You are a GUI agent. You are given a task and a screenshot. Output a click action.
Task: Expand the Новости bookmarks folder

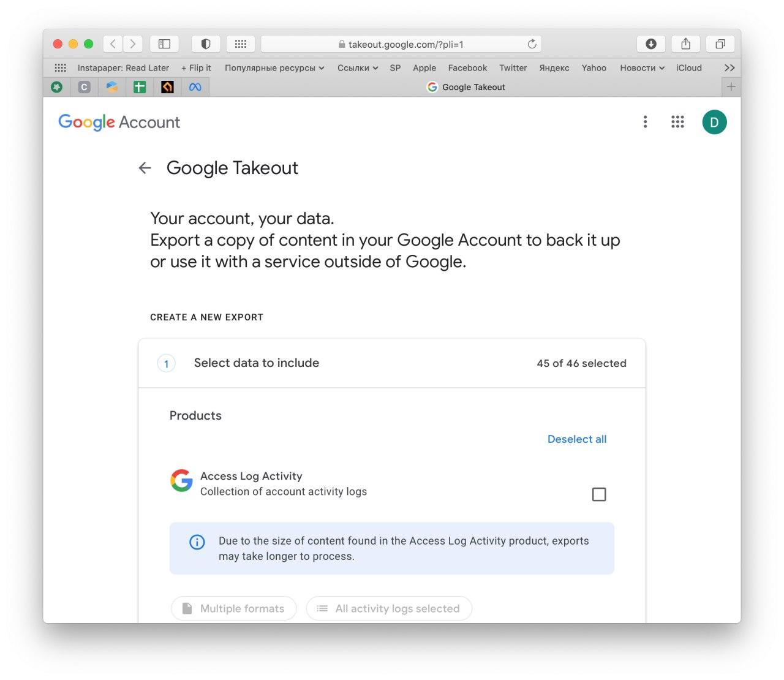tap(642, 68)
